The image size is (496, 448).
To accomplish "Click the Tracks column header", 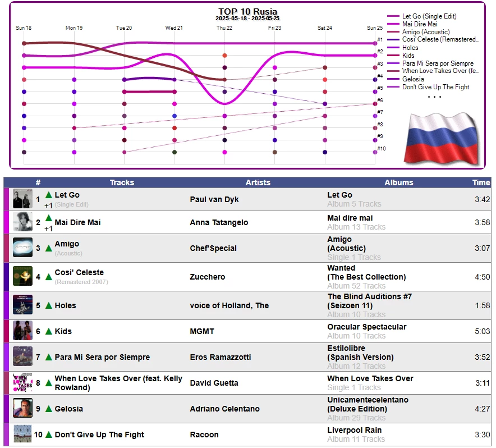I will tap(122, 182).
